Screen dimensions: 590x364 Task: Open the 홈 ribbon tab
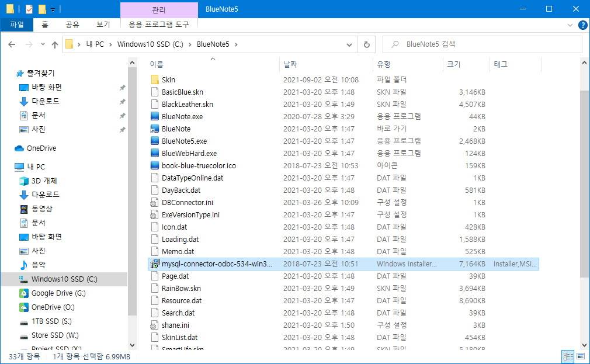pos(45,25)
